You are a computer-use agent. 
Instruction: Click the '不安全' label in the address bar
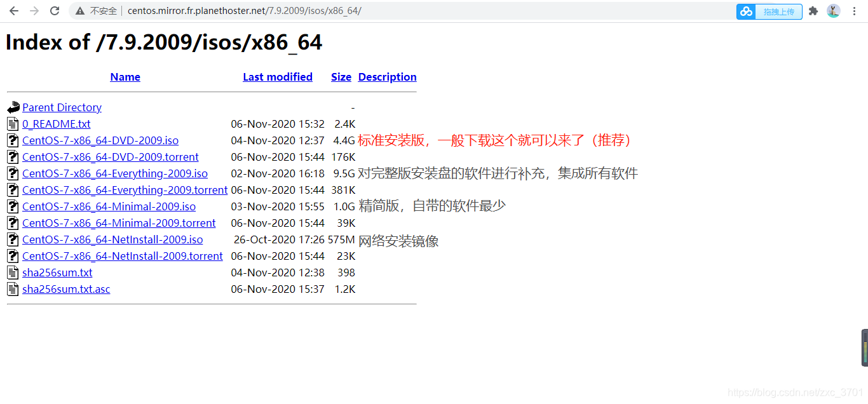tap(104, 11)
